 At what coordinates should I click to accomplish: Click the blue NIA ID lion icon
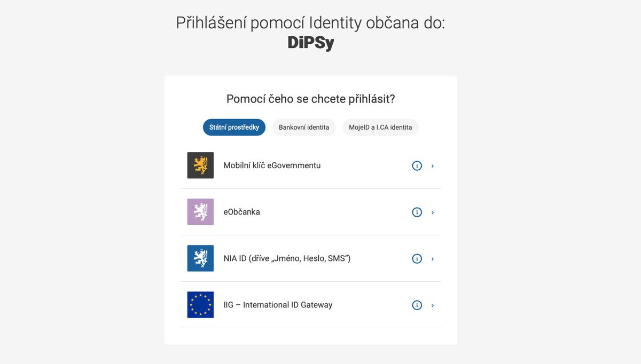coord(200,258)
